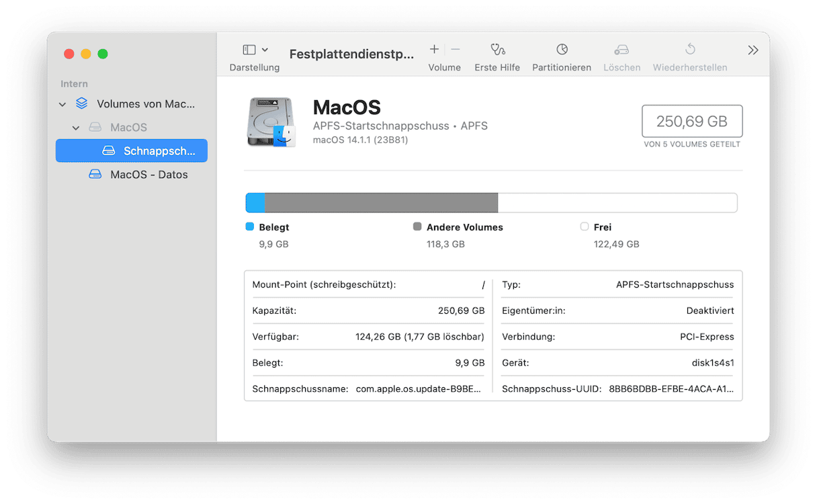Click the white Frei legend swatch
Screen dimensions: 817x504
coord(585,227)
